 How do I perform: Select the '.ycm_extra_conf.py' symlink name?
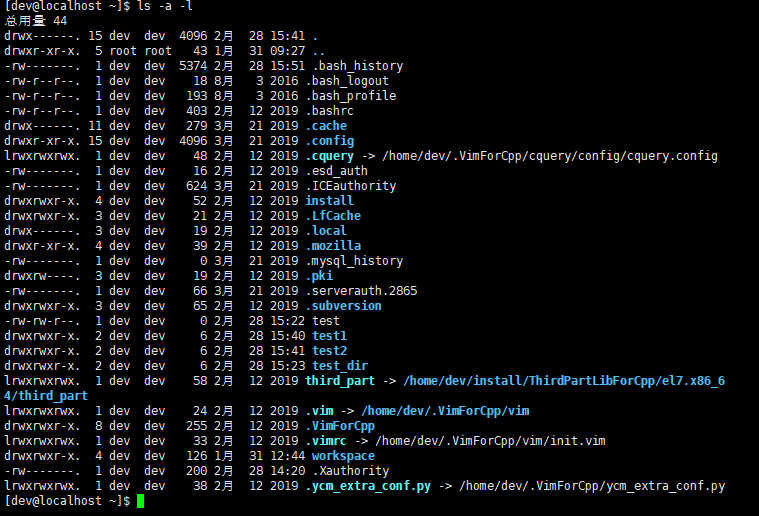(368, 486)
